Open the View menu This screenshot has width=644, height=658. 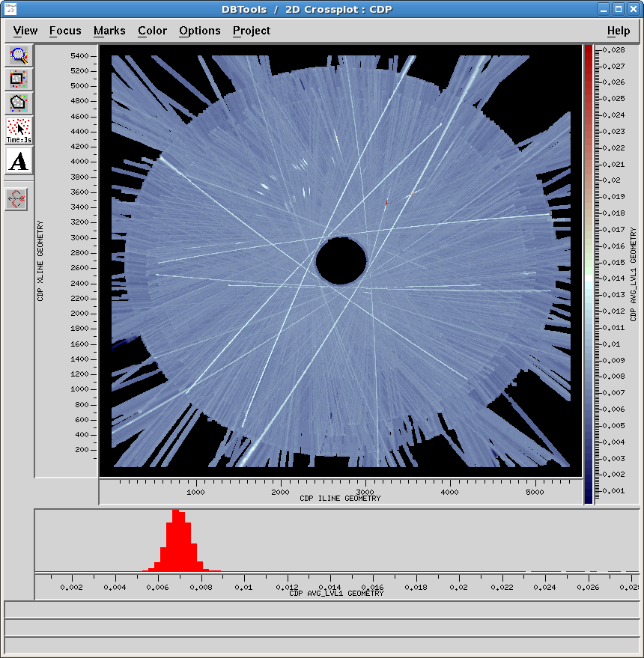click(25, 31)
